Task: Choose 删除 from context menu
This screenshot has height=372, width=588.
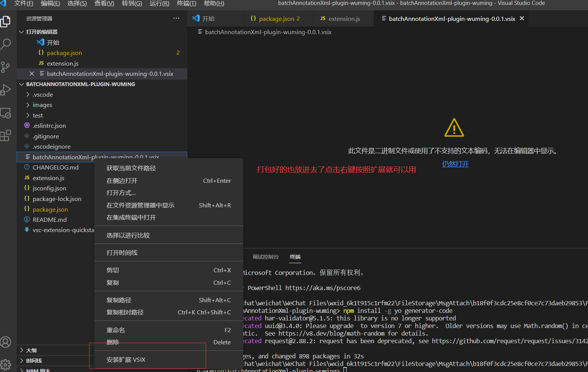Action: [x=169, y=342]
